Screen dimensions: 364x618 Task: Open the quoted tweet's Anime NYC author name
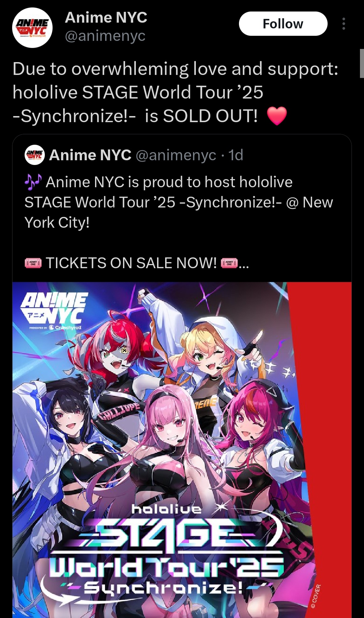click(x=90, y=155)
